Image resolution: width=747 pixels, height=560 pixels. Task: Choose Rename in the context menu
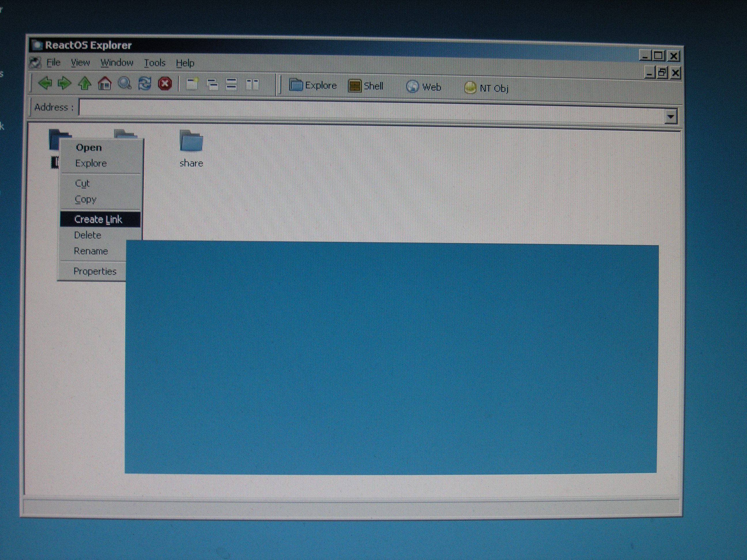pyautogui.click(x=93, y=251)
